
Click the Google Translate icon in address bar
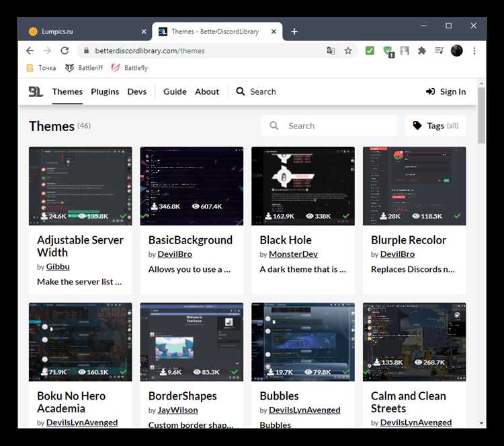coord(331,50)
